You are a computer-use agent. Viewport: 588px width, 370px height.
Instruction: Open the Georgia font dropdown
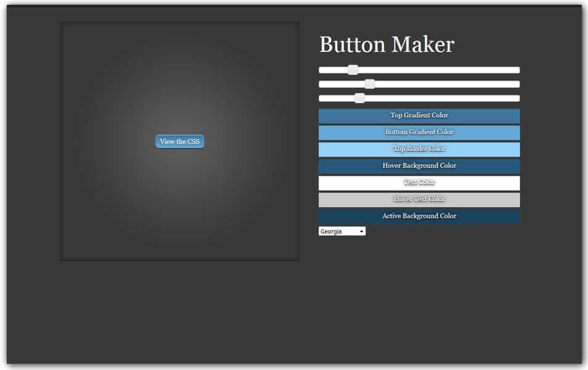click(341, 231)
